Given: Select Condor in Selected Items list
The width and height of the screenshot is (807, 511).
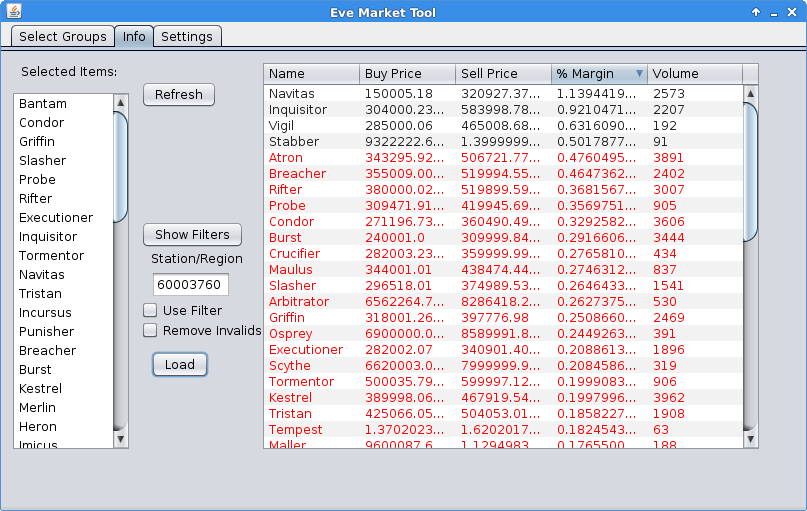Looking at the screenshot, I should [x=63, y=122].
